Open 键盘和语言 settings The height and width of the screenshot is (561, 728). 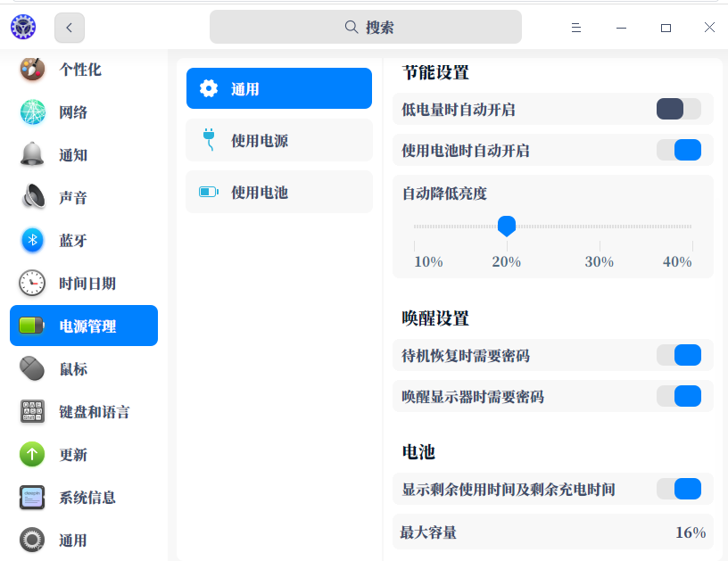(32, 411)
